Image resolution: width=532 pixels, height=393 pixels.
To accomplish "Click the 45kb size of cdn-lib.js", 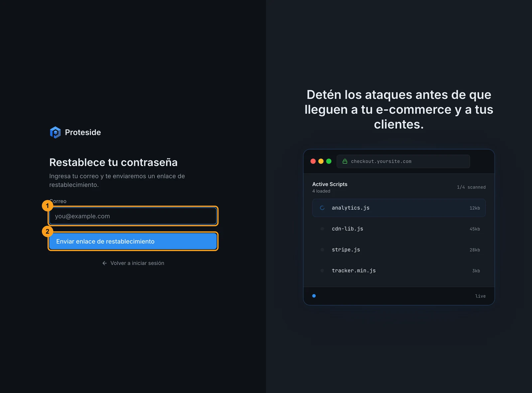I will (x=474, y=229).
